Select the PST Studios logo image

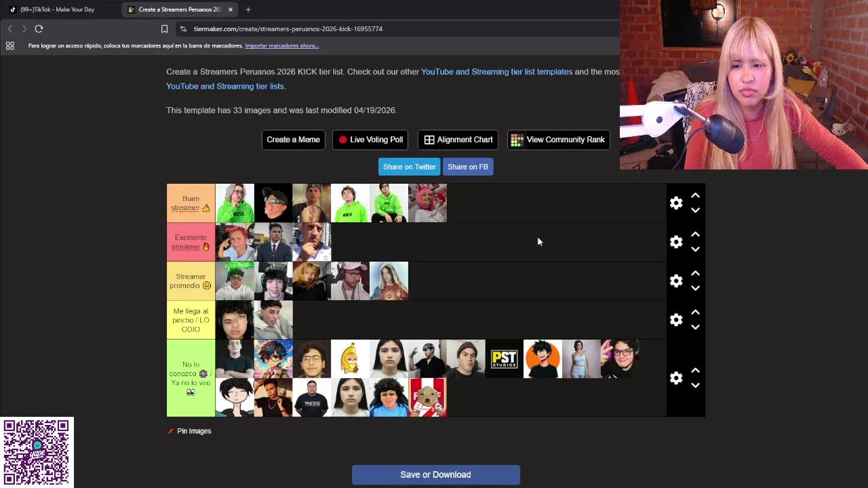tap(504, 359)
